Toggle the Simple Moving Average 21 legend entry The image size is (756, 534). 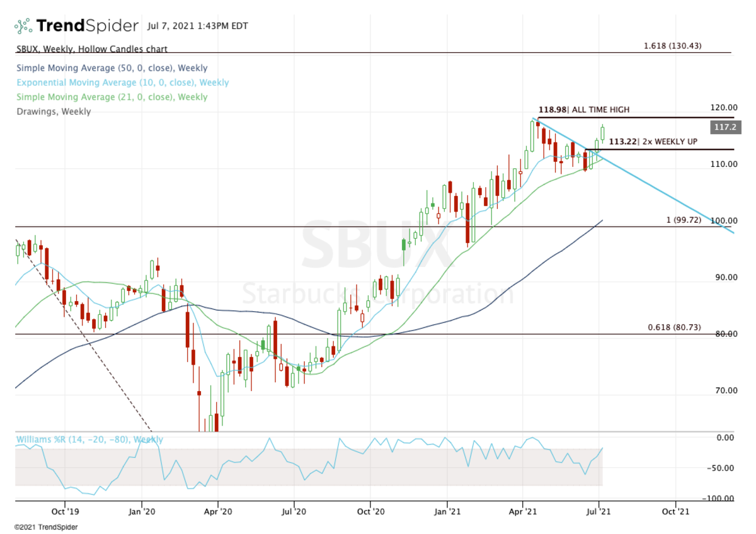[x=112, y=97]
